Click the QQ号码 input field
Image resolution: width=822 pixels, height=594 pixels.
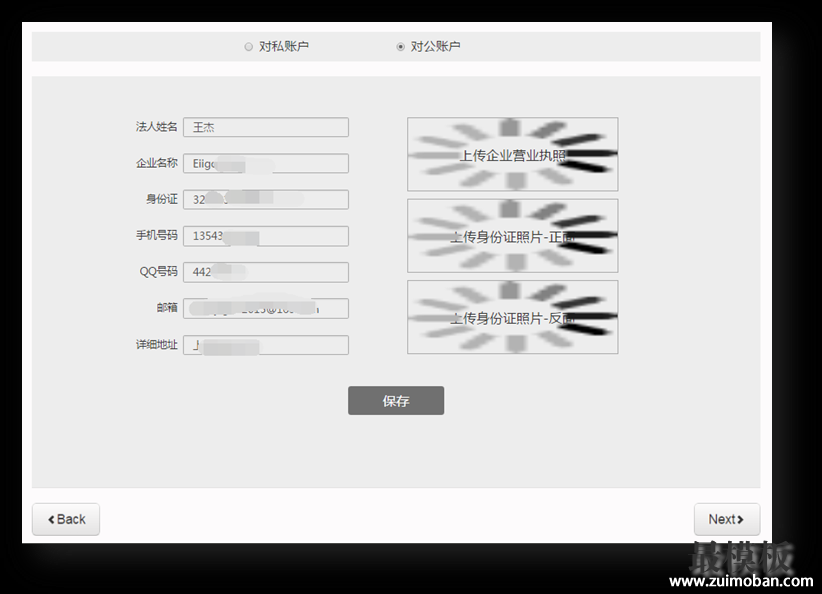coord(266,272)
